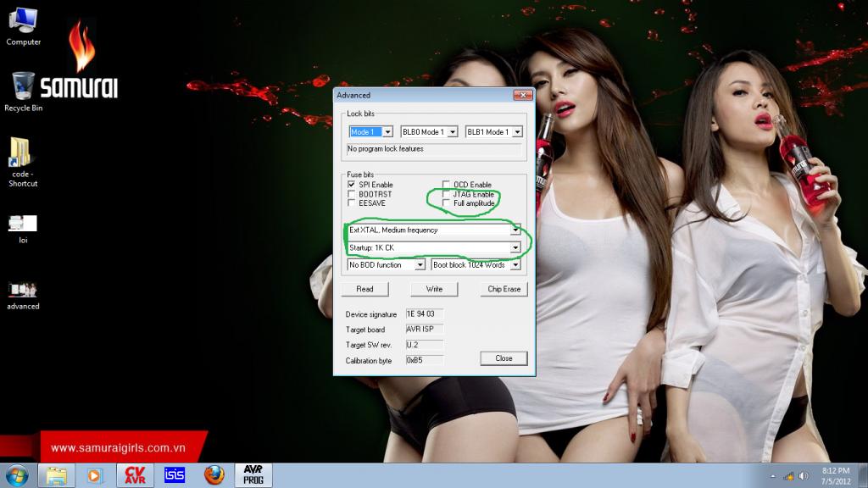Expand the Ext XTAL Medium frequency dropdown
This screenshot has width=868, height=488.
tap(515, 230)
